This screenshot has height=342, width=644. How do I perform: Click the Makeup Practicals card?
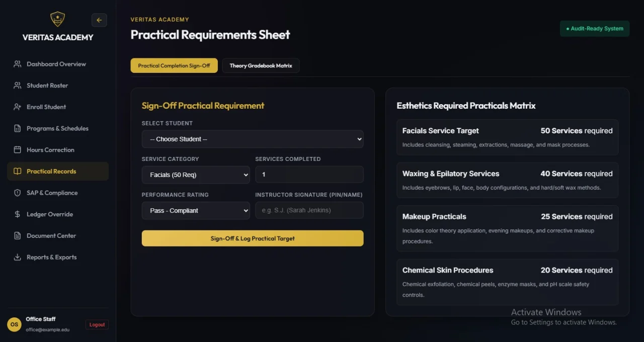[x=508, y=228]
